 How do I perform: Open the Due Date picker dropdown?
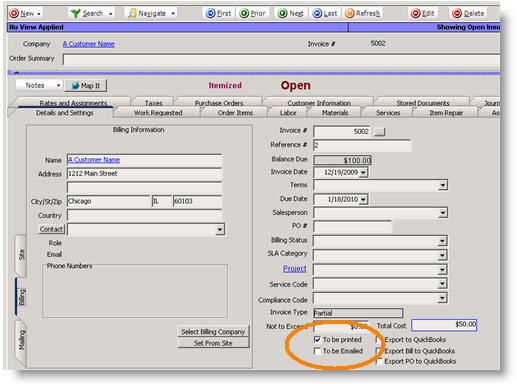click(363, 200)
